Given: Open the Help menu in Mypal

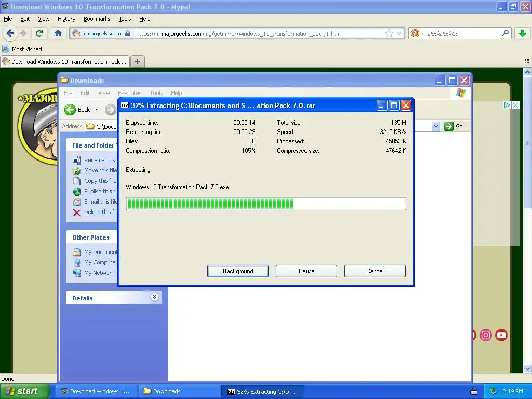Looking at the screenshot, I should coord(144,19).
